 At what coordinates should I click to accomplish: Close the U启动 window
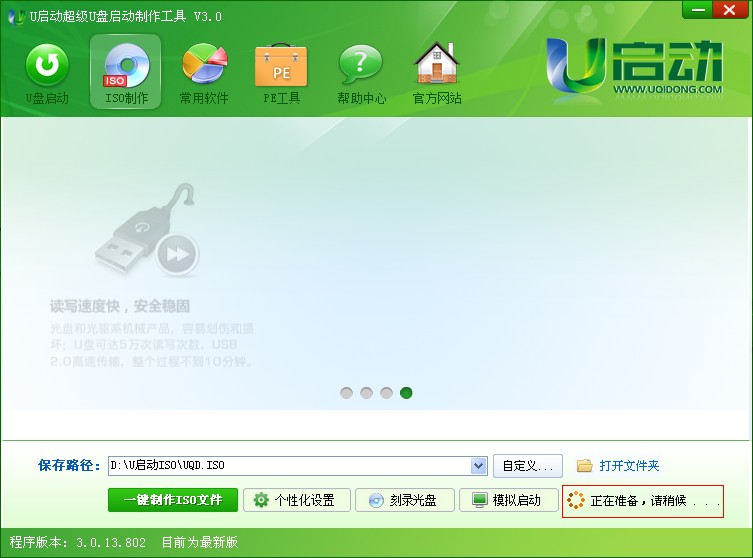[729, 10]
